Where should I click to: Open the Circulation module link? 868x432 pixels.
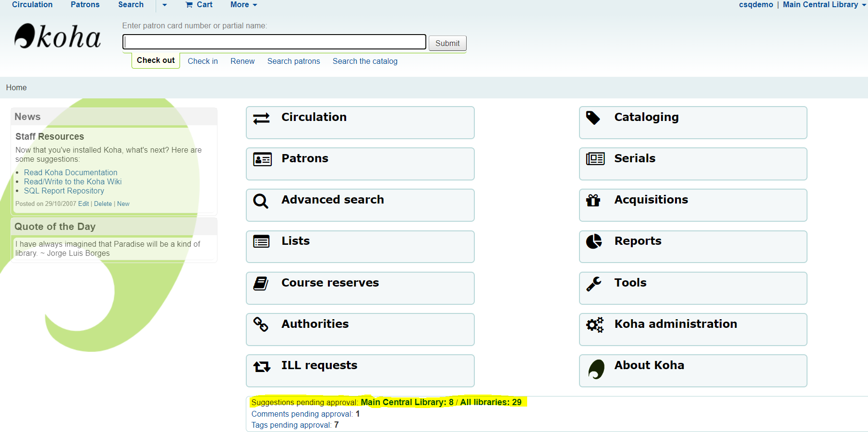click(360, 123)
